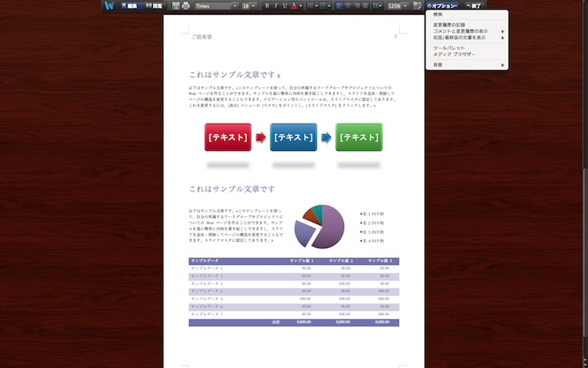The height and width of the screenshot is (368, 588).
Task: Click the サンプルデータ 1 table row
Action: (x=293, y=269)
